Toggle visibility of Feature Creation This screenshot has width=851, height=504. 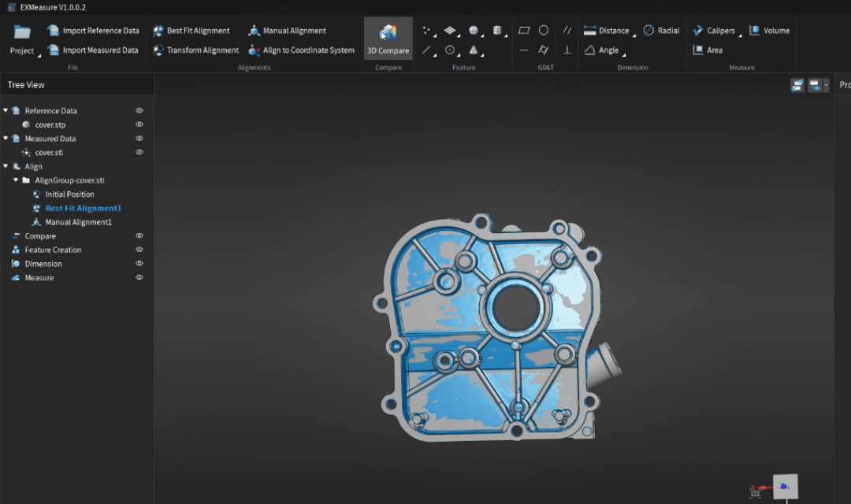point(139,250)
